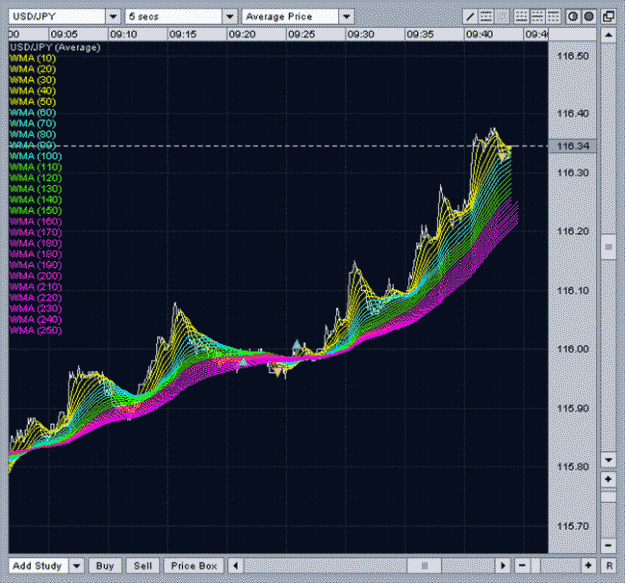
Task: Click horizontal zoom in plus button
Action: pos(588,566)
